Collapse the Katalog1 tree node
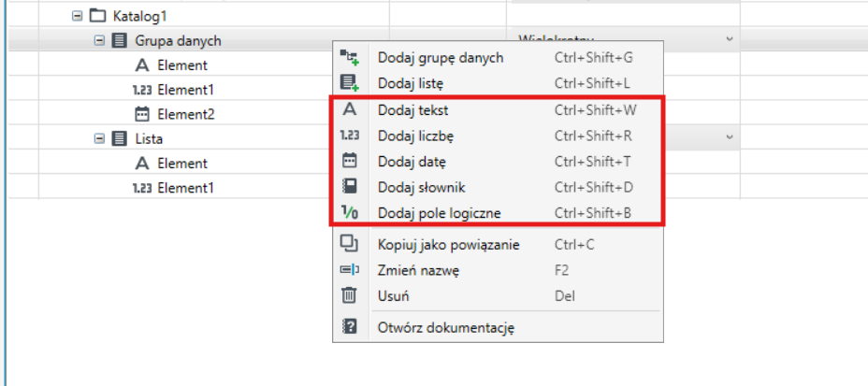The width and height of the screenshot is (868, 386). tap(77, 16)
